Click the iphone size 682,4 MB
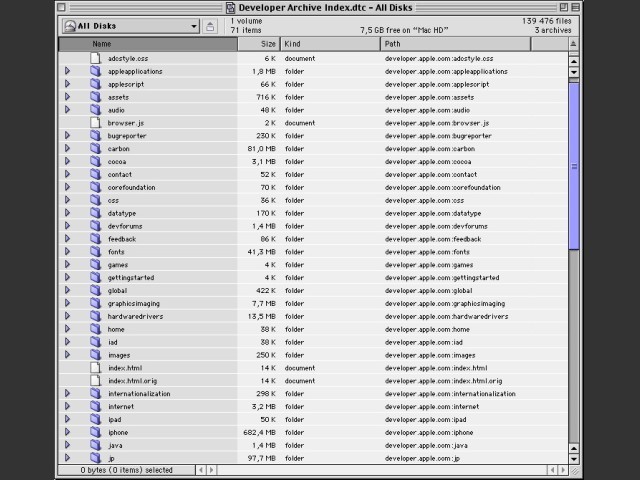This screenshot has width=640, height=480. click(260, 432)
